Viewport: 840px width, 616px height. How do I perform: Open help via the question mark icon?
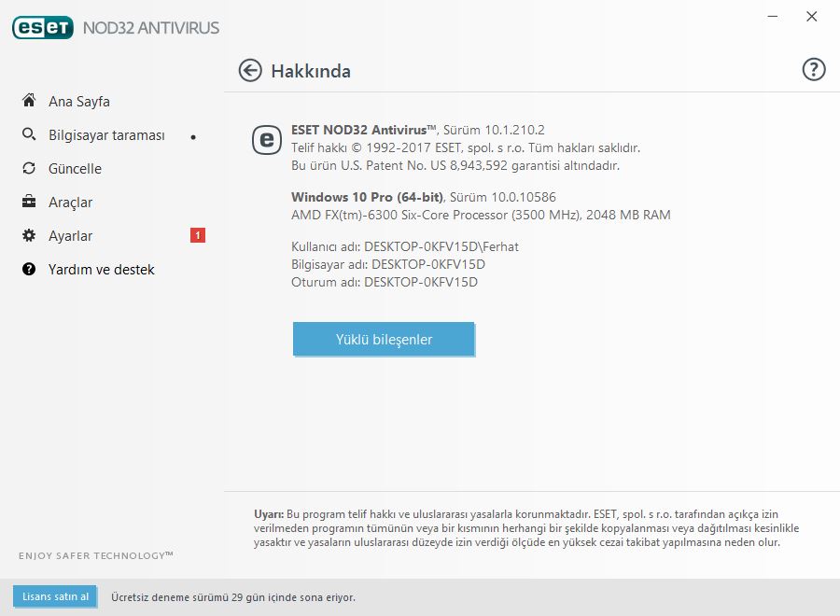tap(814, 69)
